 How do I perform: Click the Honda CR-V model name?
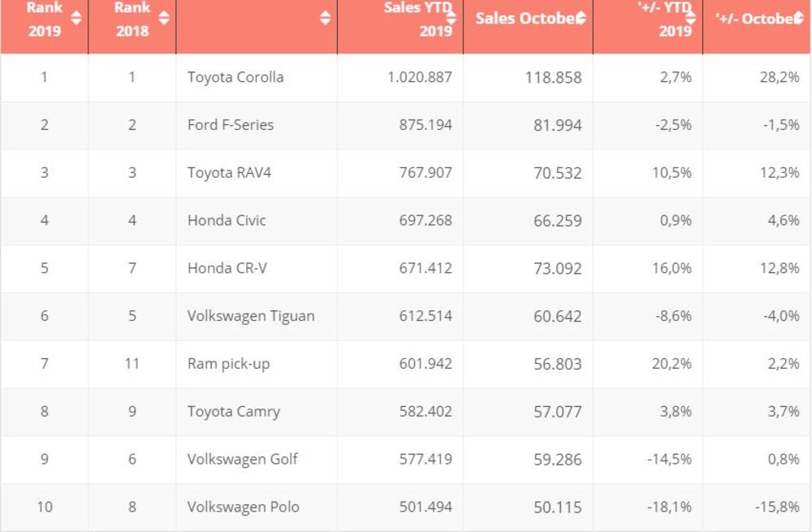[227, 268]
